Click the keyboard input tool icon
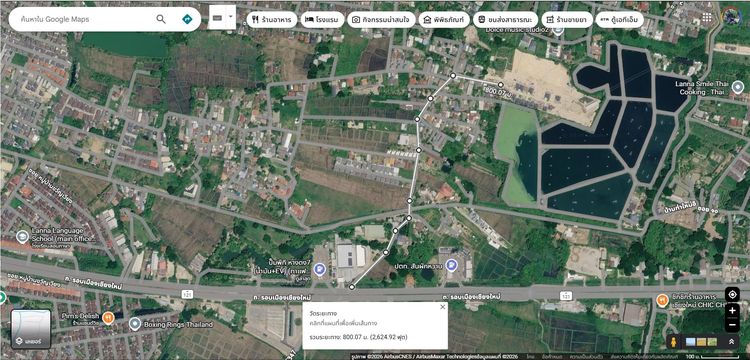This screenshot has height=360, width=750. tap(217, 18)
